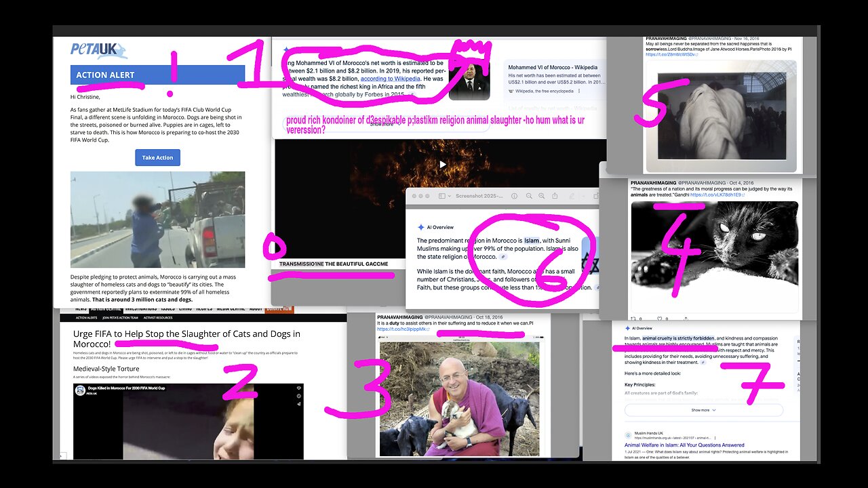Open t.co link in Gandhi quote tweet
Image resolution: width=868 pixels, height=488 pixels.
pyautogui.click(x=717, y=195)
